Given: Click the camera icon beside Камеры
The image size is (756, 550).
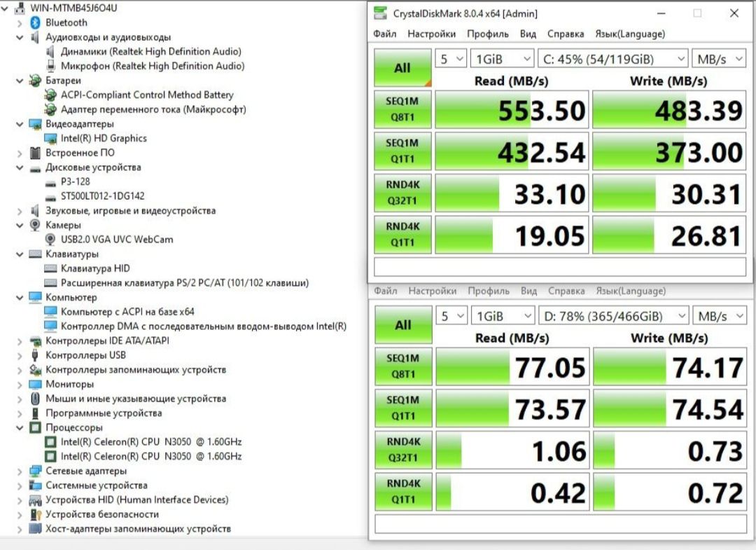Looking at the screenshot, I should (x=35, y=225).
